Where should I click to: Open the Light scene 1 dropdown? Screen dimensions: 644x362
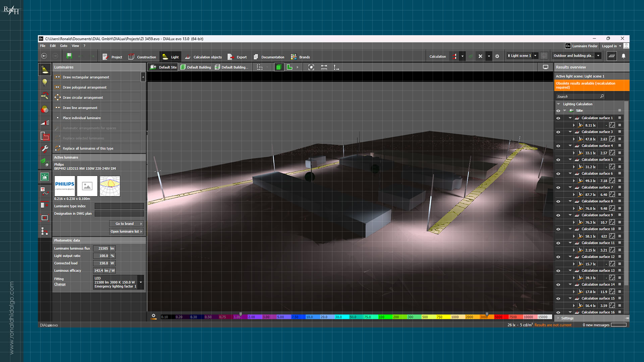click(x=535, y=56)
